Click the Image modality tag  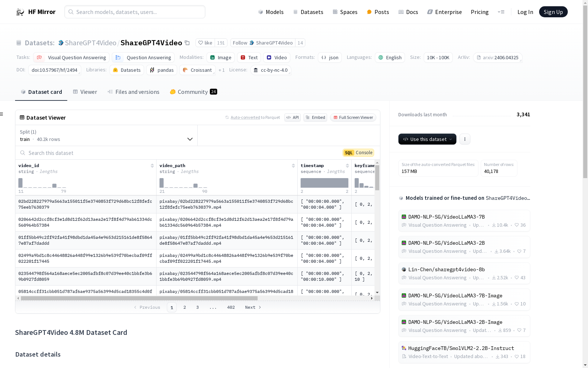(x=220, y=57)
